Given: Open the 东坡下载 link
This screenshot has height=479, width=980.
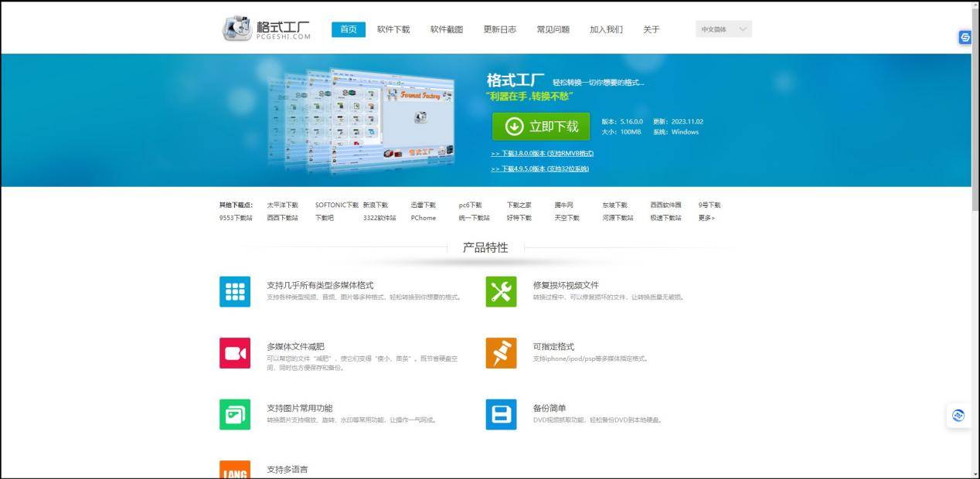Looking at the screenshot, I should [x=615, y=205].
